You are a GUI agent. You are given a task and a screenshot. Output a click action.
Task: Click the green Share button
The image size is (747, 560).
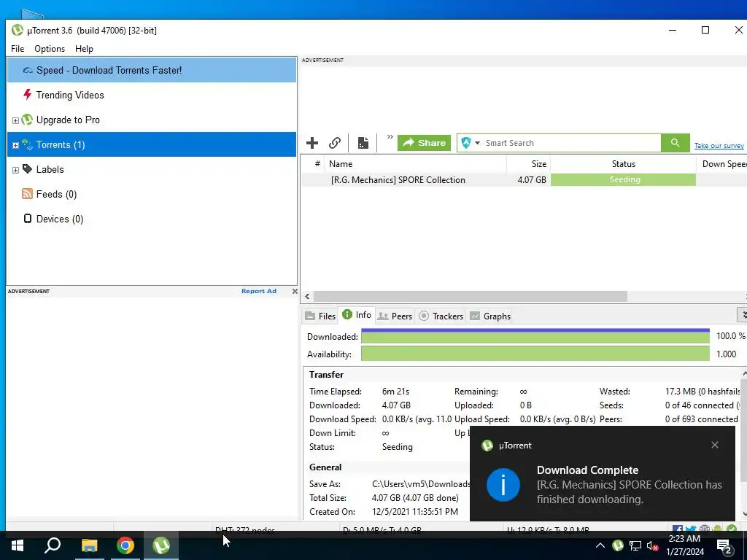[424, 143]
